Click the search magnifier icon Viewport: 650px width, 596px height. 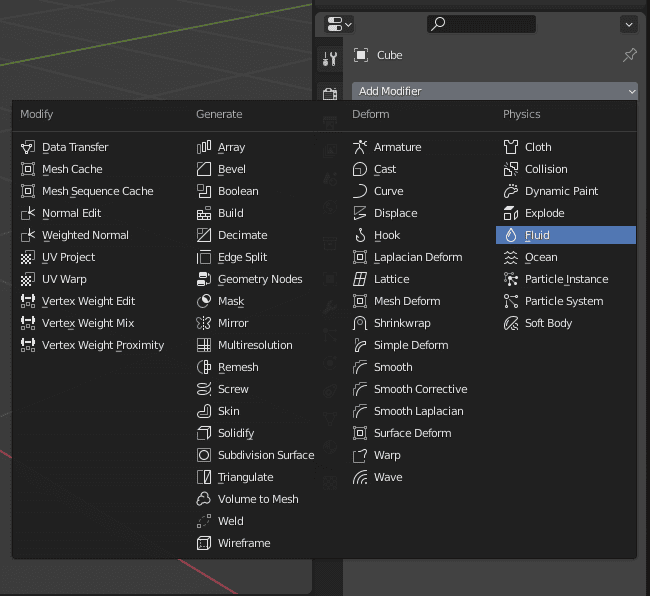[438, 24]
